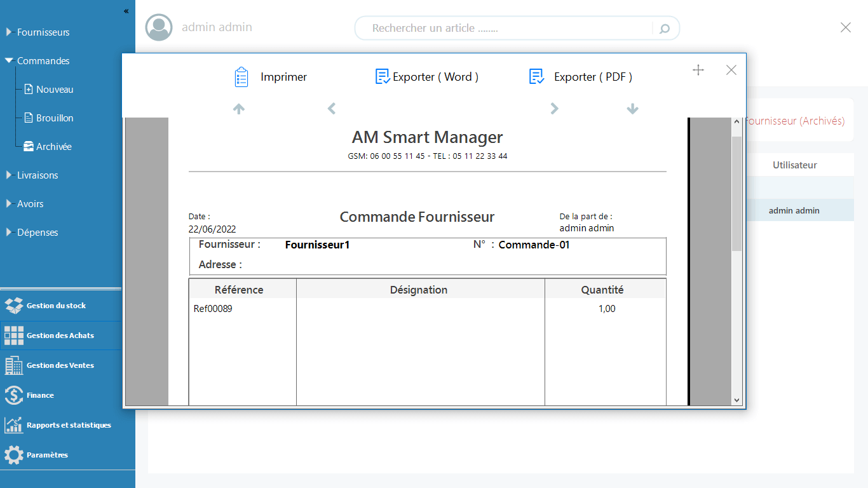Image resolution: width=868 pixels, height=488 pixels.
Task: Expand the Livraisons tree node
Action: click(x=9, y=175)
